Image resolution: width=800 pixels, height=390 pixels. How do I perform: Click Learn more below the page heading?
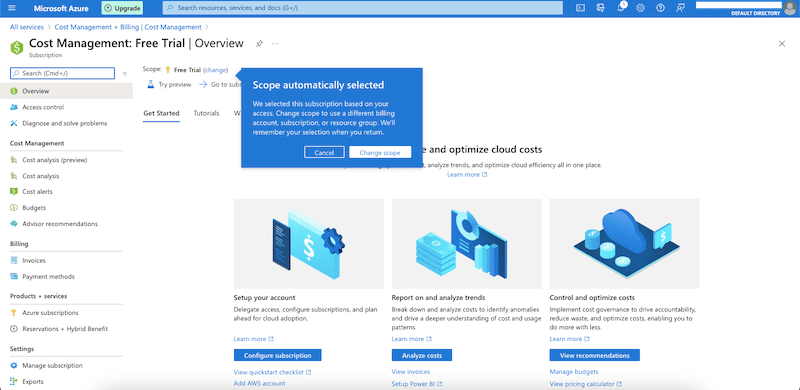click(x=467, y=175)
